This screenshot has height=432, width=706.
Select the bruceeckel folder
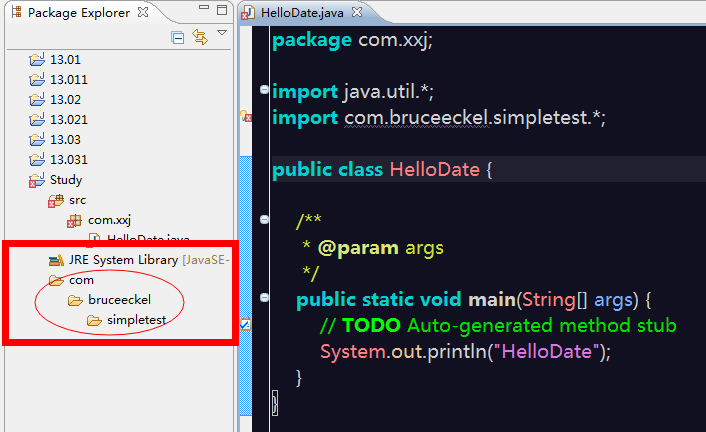(x=119, y=300)
